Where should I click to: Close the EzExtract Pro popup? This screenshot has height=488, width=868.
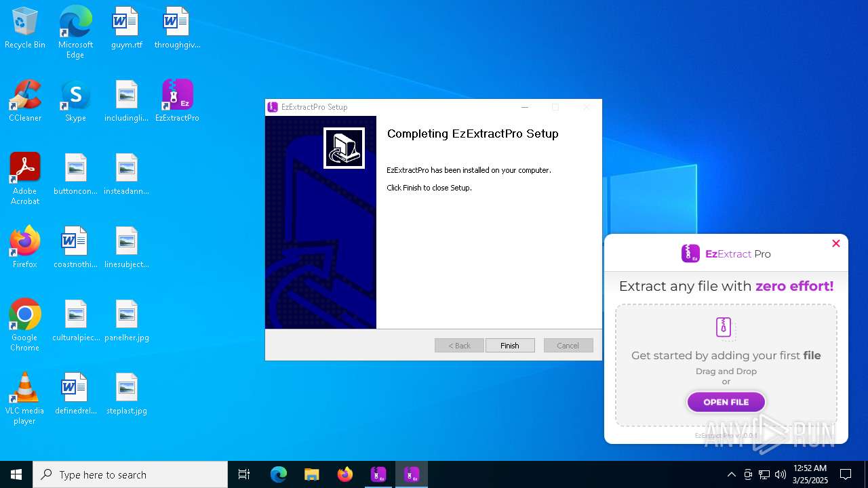pos(836,243)
